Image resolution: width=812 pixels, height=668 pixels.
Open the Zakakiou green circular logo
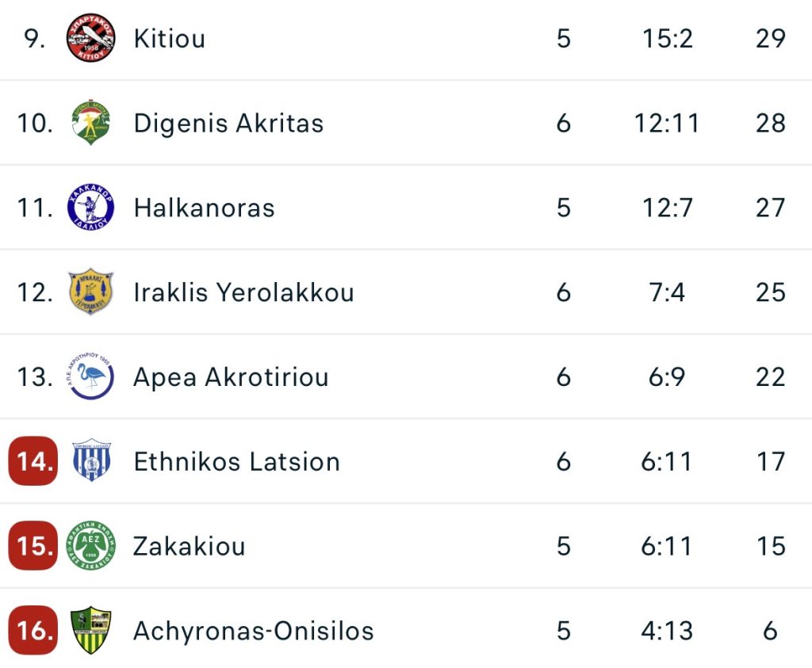pos(90,546)
